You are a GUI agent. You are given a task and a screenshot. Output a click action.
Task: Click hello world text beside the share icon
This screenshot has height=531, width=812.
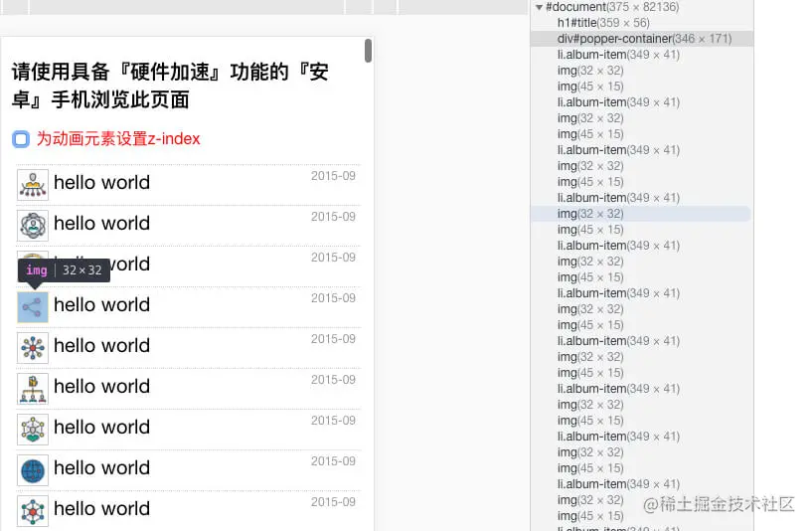tap(102, 304)
